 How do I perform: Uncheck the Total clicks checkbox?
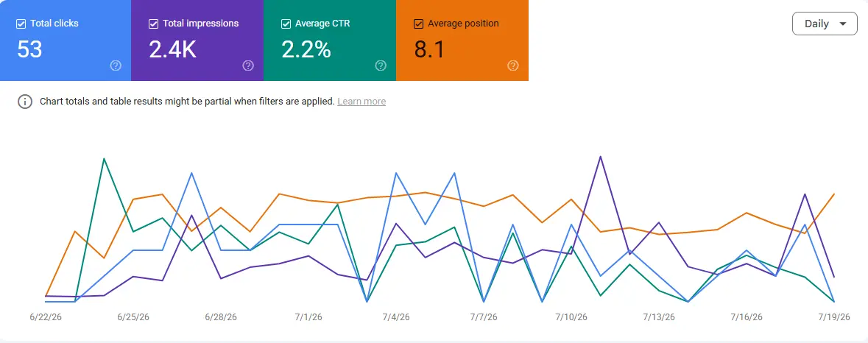coord(21,24)
